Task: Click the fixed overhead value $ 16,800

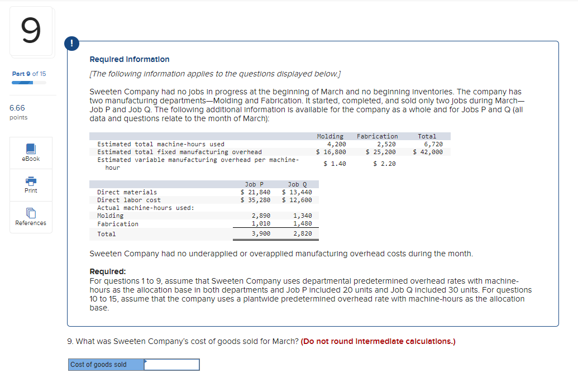Action: 331,152
